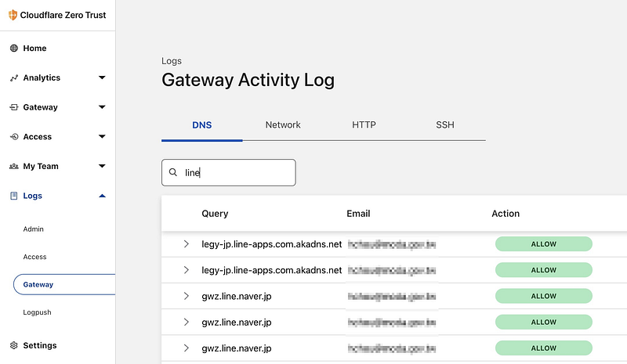This screenshot has width=627, height=364.
Task: Open Home in the sidebar
Action: tap(34, 49)
